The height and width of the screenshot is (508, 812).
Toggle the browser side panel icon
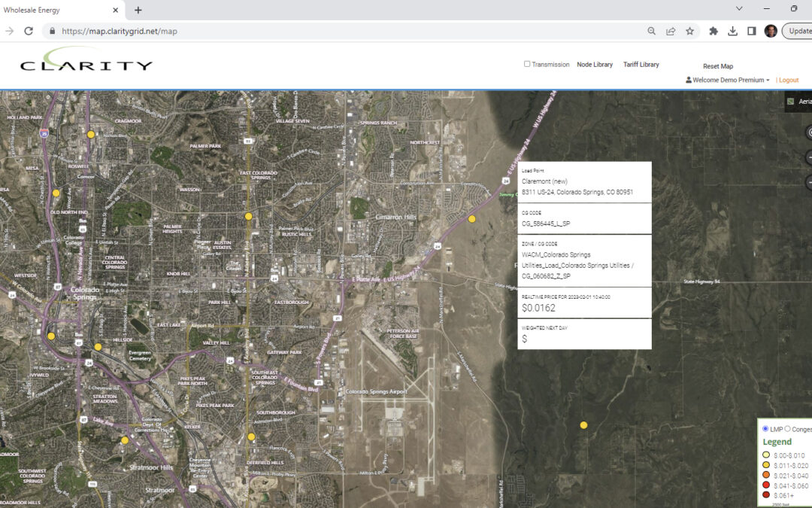point(751,31)
